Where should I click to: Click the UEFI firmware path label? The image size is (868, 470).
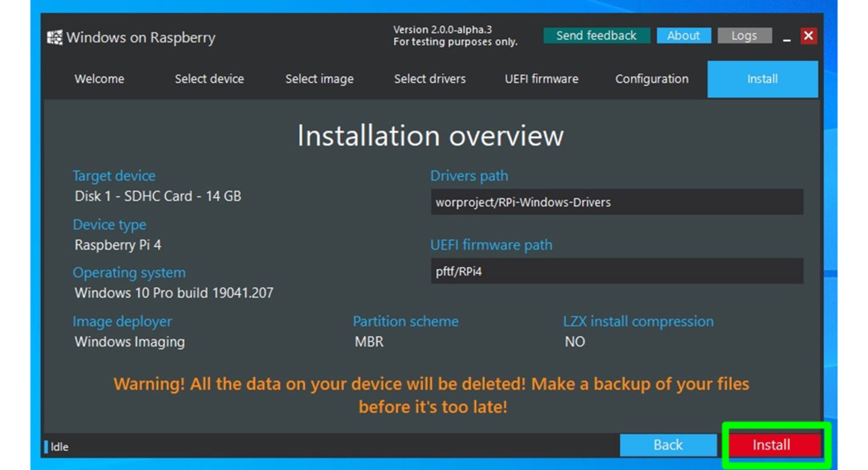point(491,245)
